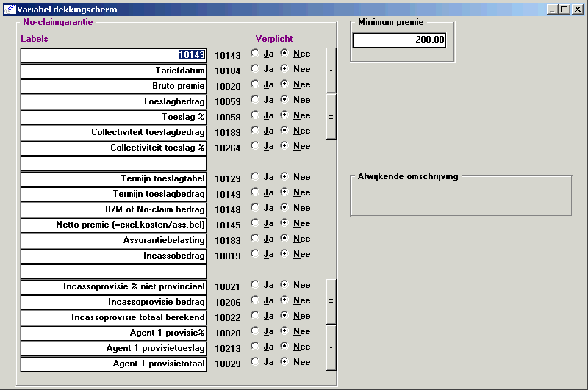Click the single up arrow scroll button

[331, 71]
